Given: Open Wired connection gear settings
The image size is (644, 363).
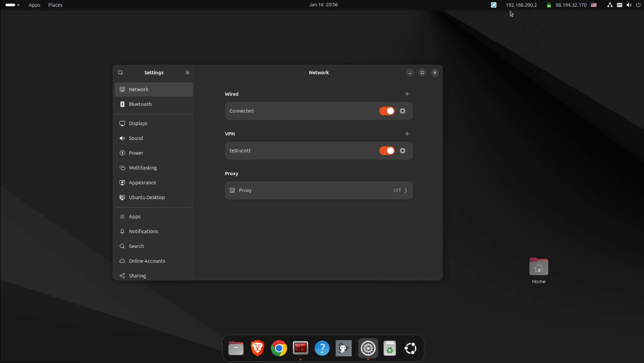Looking at the screenshot, I should pyautogui.click(x=402, y=111).
